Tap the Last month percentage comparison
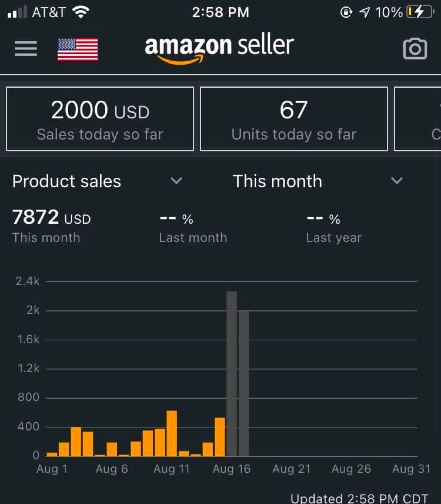441x504 pixels. click(176, 219)
